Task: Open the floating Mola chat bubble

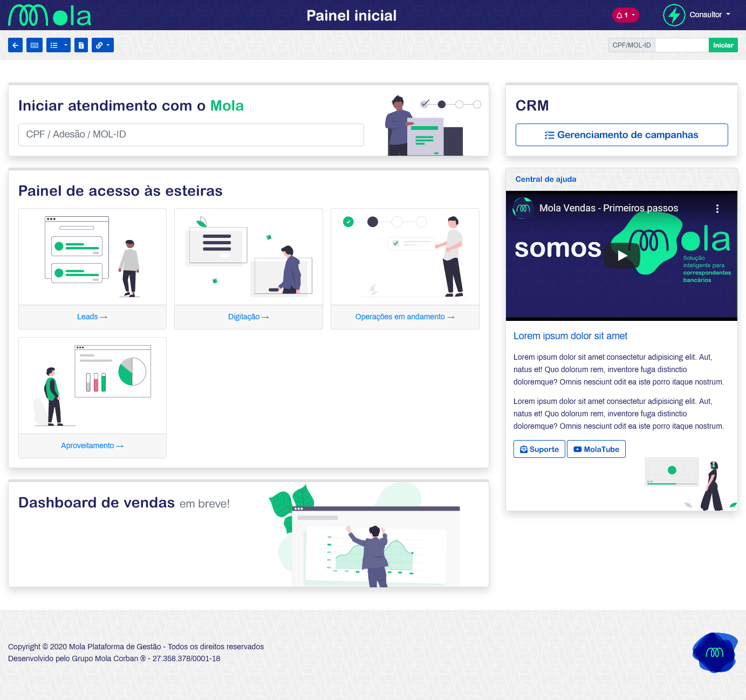Action: (715, 653)
